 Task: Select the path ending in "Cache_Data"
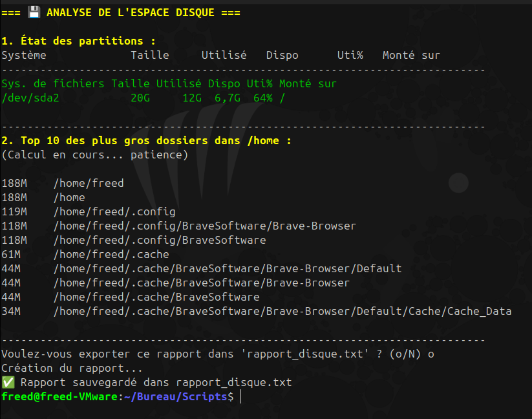point(282,311)
